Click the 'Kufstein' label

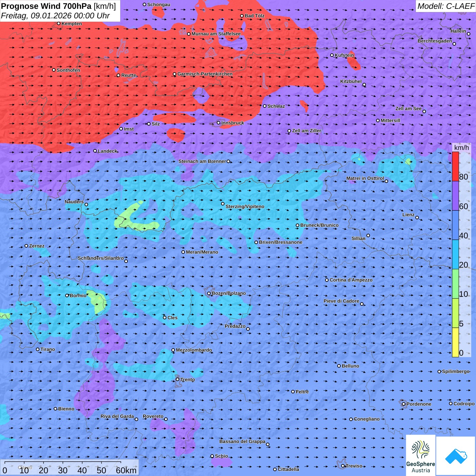pyautogui.click(x=344, y=55)
